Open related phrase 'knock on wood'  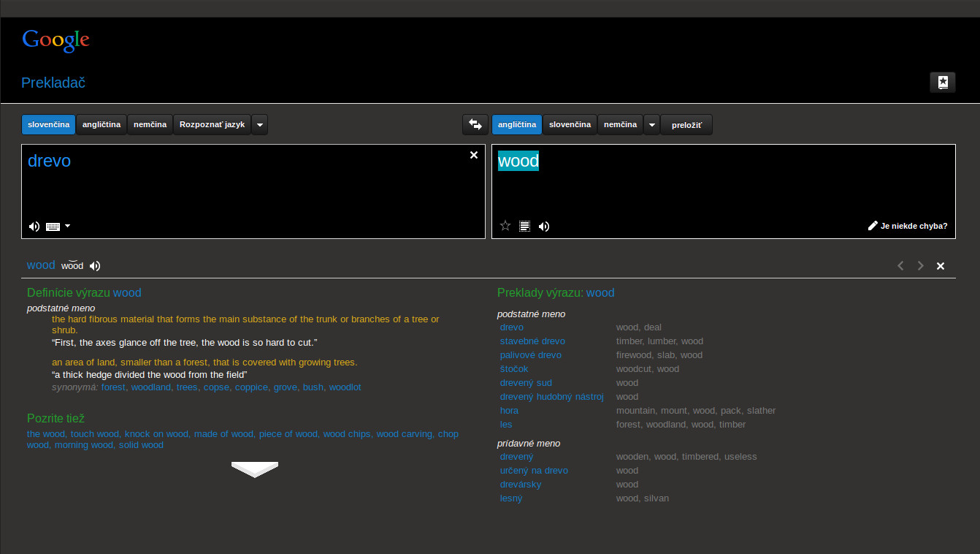[x=156, y=434]
